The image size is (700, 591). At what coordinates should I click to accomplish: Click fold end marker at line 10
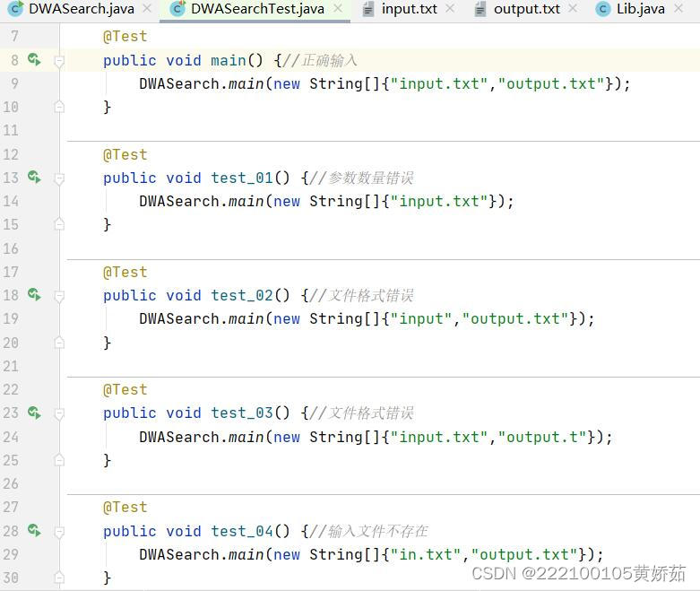pyautogui.click(x=59, y=107)
